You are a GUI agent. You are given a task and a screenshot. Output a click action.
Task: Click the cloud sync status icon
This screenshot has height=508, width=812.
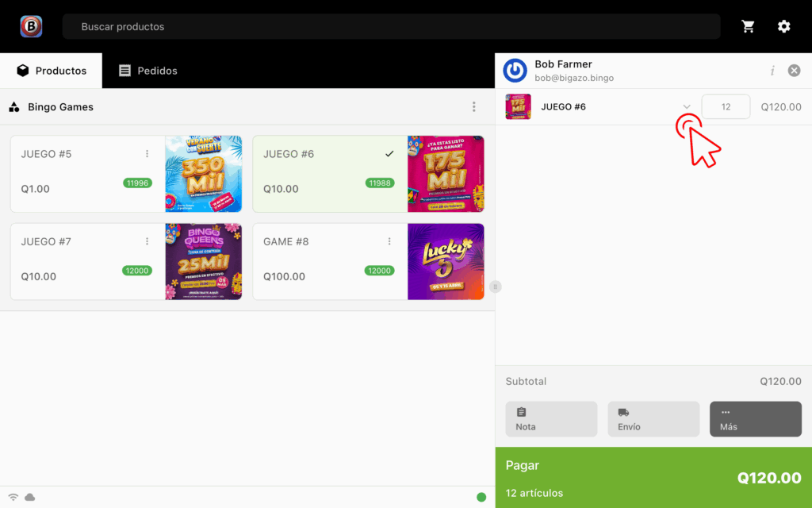30,498
